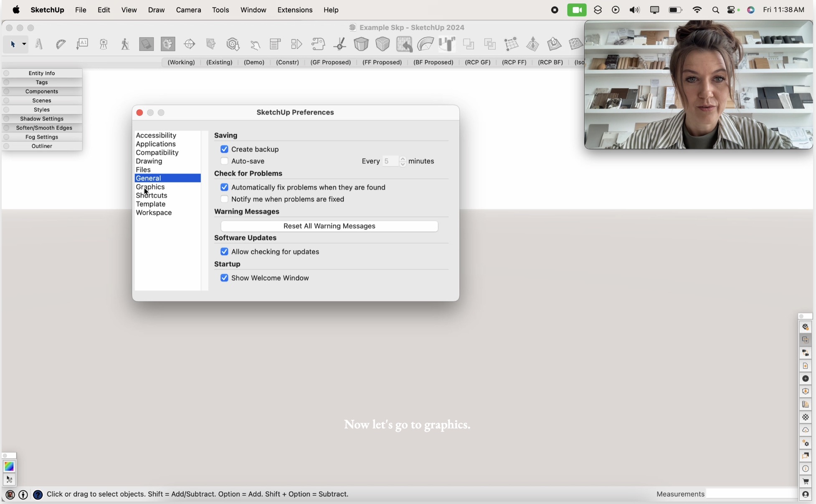This screenshot has width=816, height=504.
Task: Uncheck Create backup option
Action: point(225,149)
